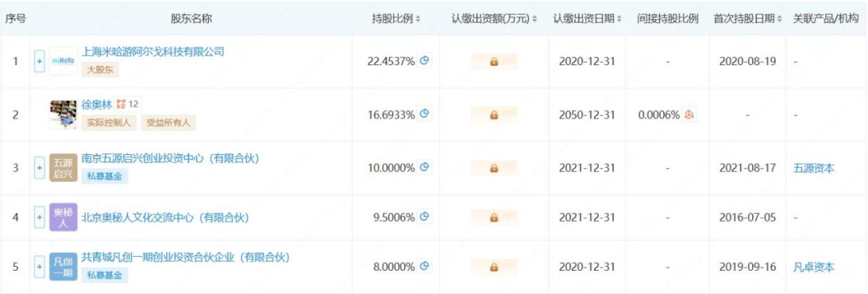The image size is (868, 294).
Task: Click the 大股东 tag
Action: [x=100, y=71]
